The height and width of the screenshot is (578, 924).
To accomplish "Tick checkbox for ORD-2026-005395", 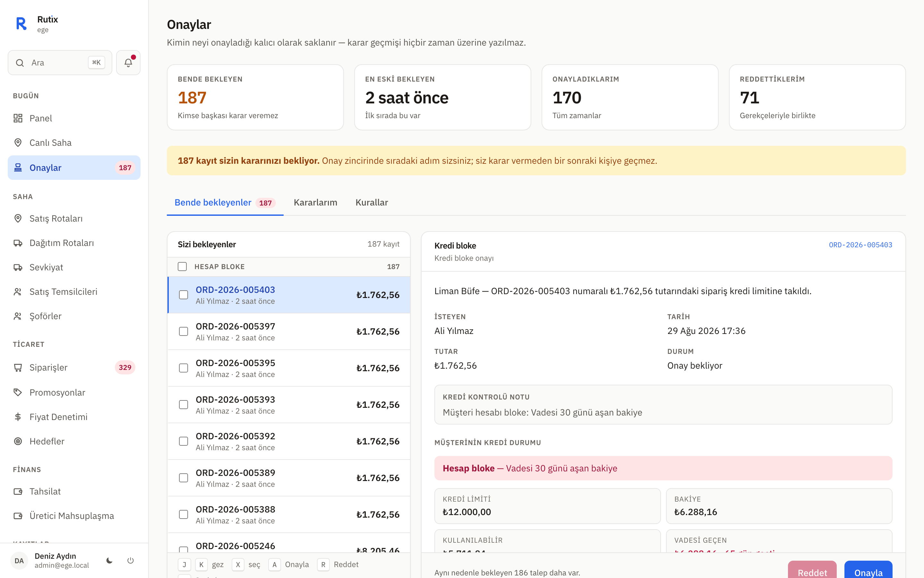I will (184, 368).
